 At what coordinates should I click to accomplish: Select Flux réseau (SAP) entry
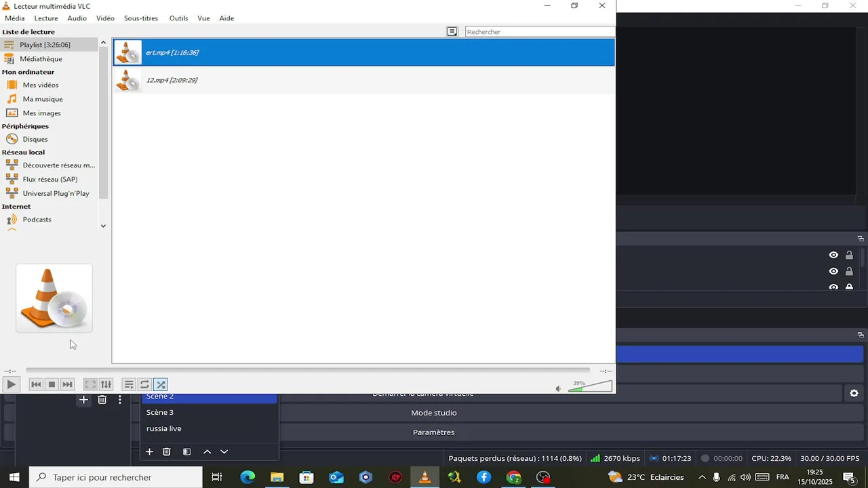pos(50,180)
